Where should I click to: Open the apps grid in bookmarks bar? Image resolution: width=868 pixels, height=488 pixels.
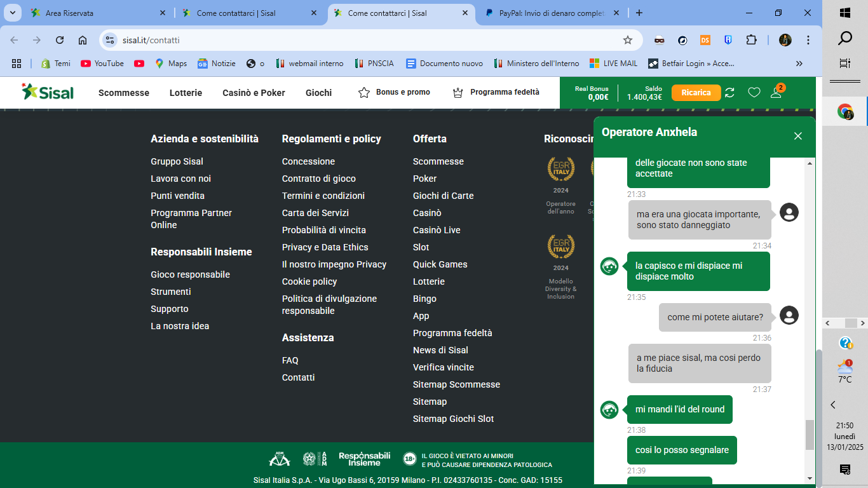[x=17, y=64]
